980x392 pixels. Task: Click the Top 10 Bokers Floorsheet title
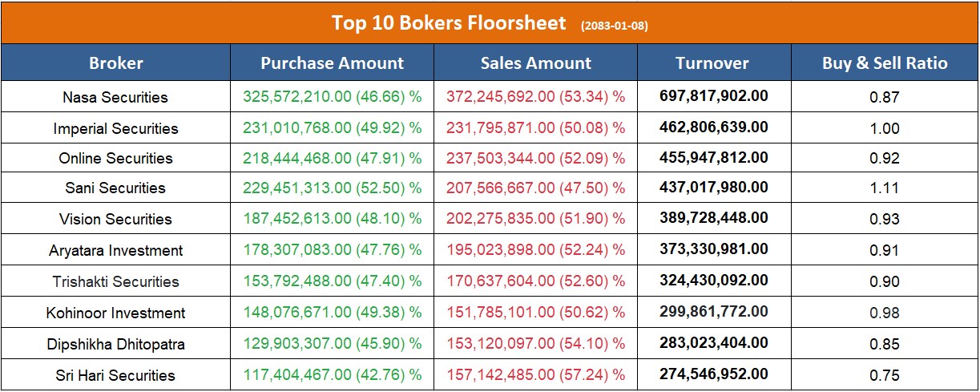[449, 22]
